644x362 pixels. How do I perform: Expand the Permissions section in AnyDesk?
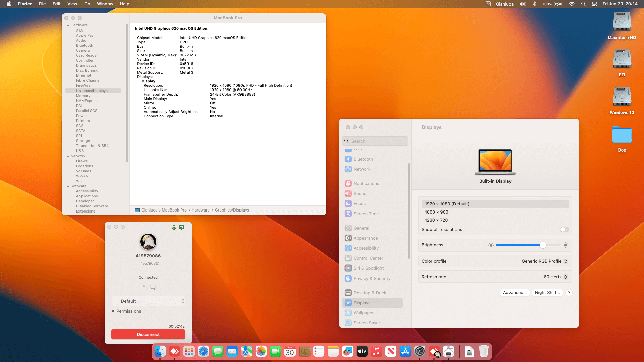[126, 311]
